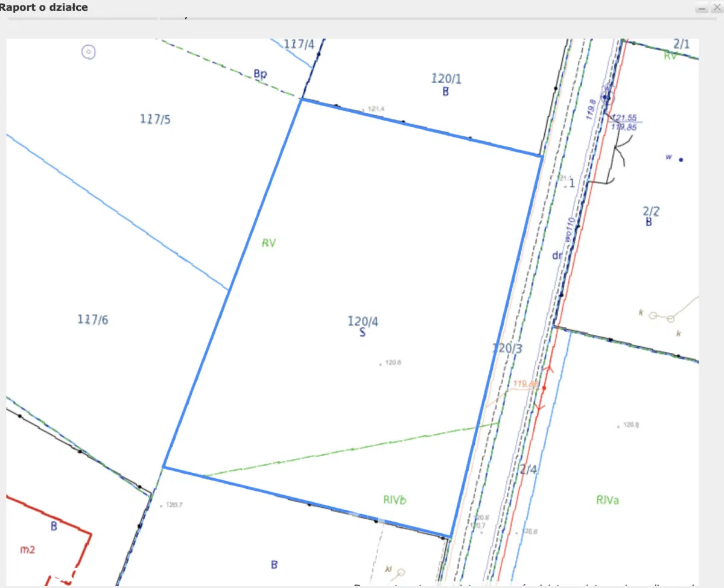The width and height of the screenshot is (724, 588).
Task: Select road parcel 120/3 label
Action: pos(507,348)
